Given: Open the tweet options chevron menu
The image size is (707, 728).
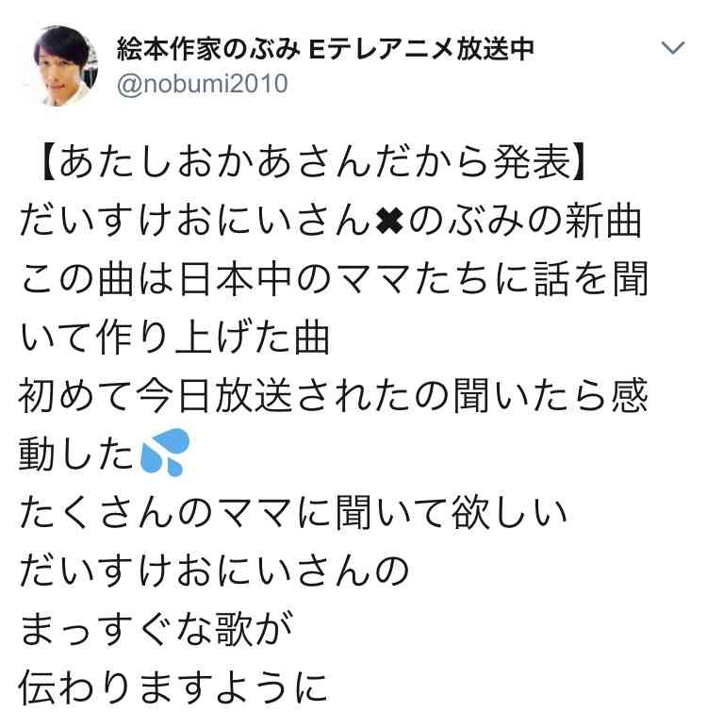Looking at the screenshot, I should [673, 48].
